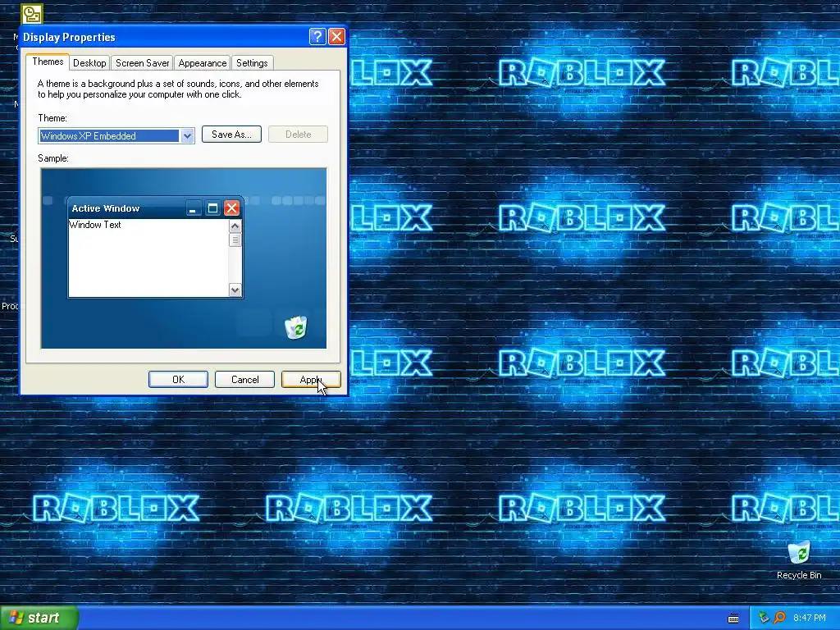Open the Recycle Bin desktop icon
840x630 pixels.
coord(799,559)
